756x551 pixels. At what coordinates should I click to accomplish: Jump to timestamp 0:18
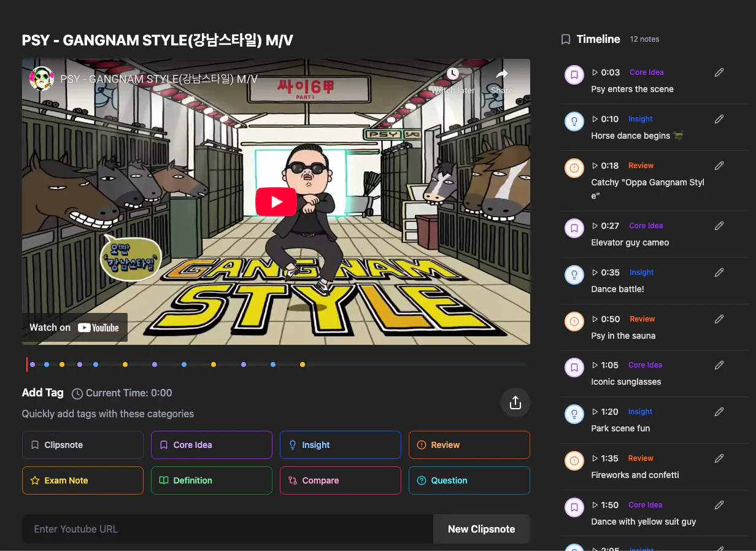[x=605, y=166]
